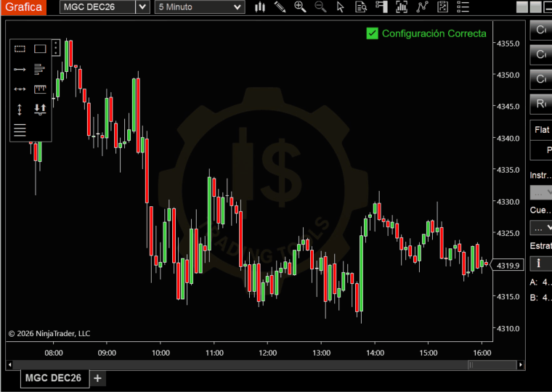Screen dimensions: 552x392
Task: Open the strategies clipboard icon
Action: click(x=442, y=7)
